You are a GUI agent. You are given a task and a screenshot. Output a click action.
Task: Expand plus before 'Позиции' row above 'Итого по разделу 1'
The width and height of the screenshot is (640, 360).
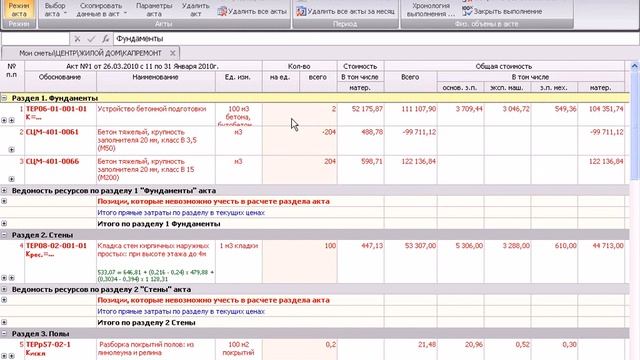tap(4, 201)
